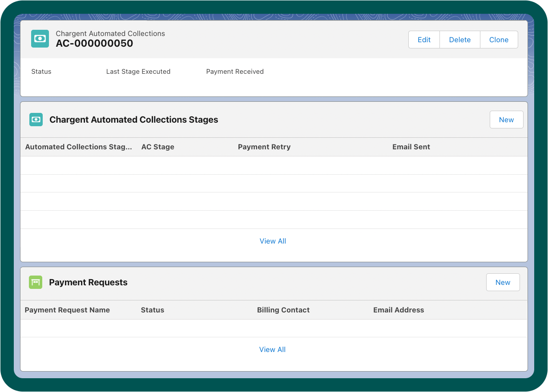Screen dimensions: 548x392
Task: Open Payment Requests heading link
Action: click(x=88, y=282)
